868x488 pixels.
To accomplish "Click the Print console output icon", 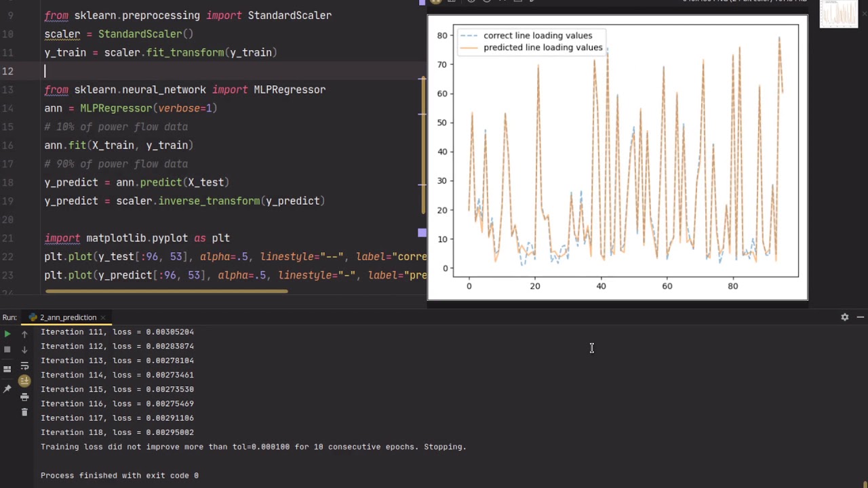I will click(24, 397).
